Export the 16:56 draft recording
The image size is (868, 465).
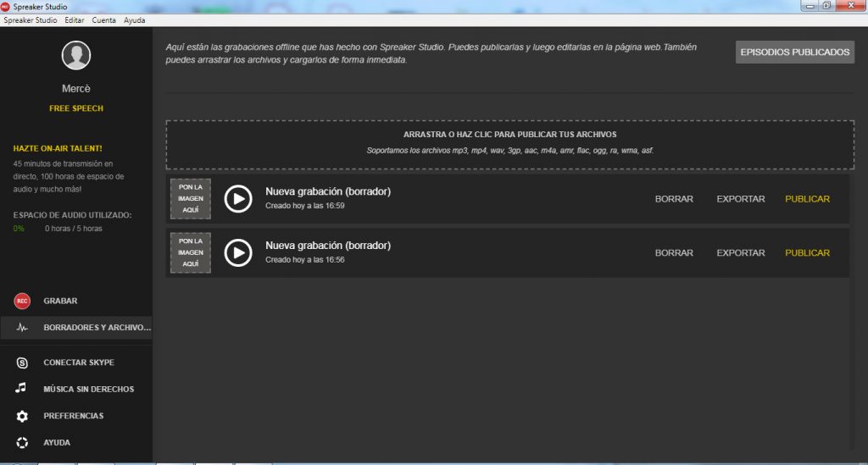coord(740,252)
